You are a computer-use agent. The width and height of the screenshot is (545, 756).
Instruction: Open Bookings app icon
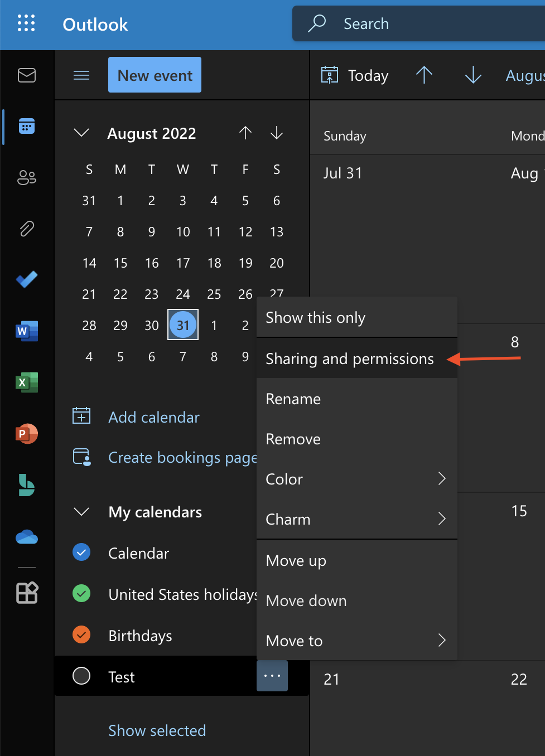coord(27,485)
